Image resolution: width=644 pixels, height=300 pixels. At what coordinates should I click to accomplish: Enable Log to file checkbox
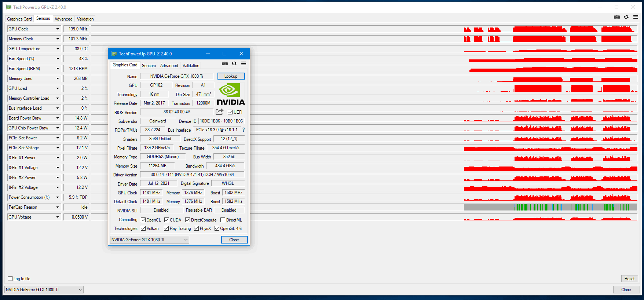click(10, 279)
